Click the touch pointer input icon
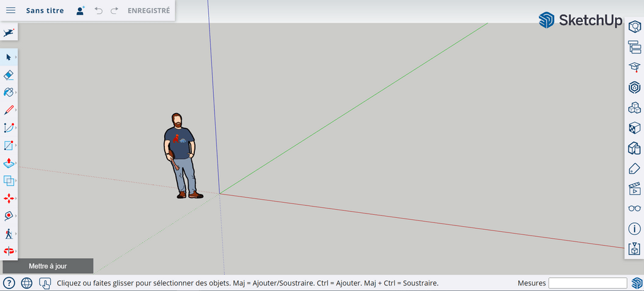Image resolution: width=644 pixels, height=291 pixels. click(45, 283)
